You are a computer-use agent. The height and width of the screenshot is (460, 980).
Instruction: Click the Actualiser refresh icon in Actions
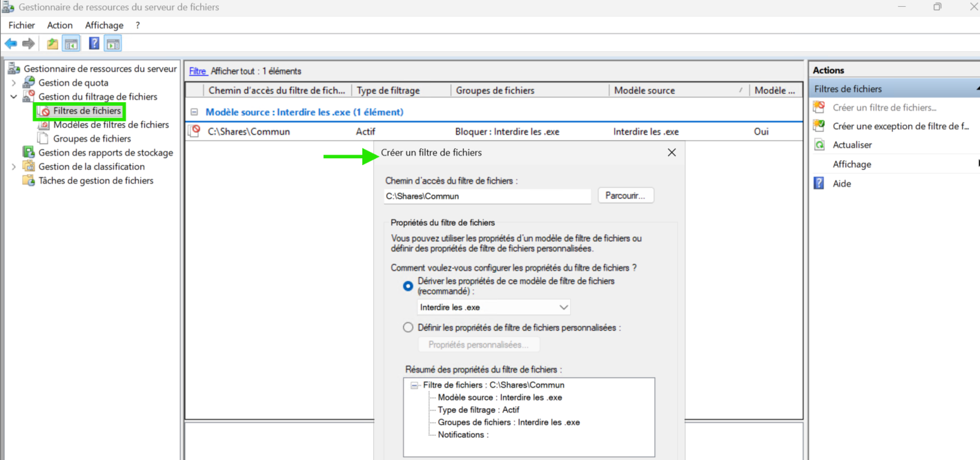tap(819, 145)
